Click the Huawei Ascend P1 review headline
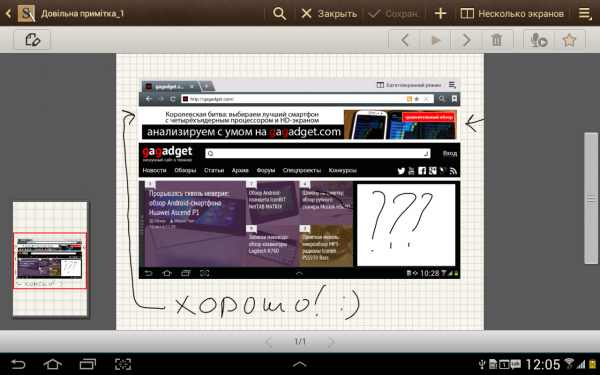 [189, 203]
